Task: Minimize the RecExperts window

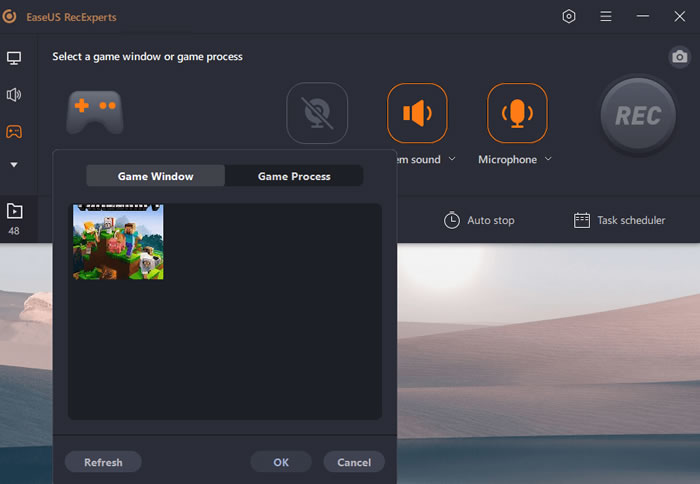Action: pyautogui.click(x=642, y=17)
